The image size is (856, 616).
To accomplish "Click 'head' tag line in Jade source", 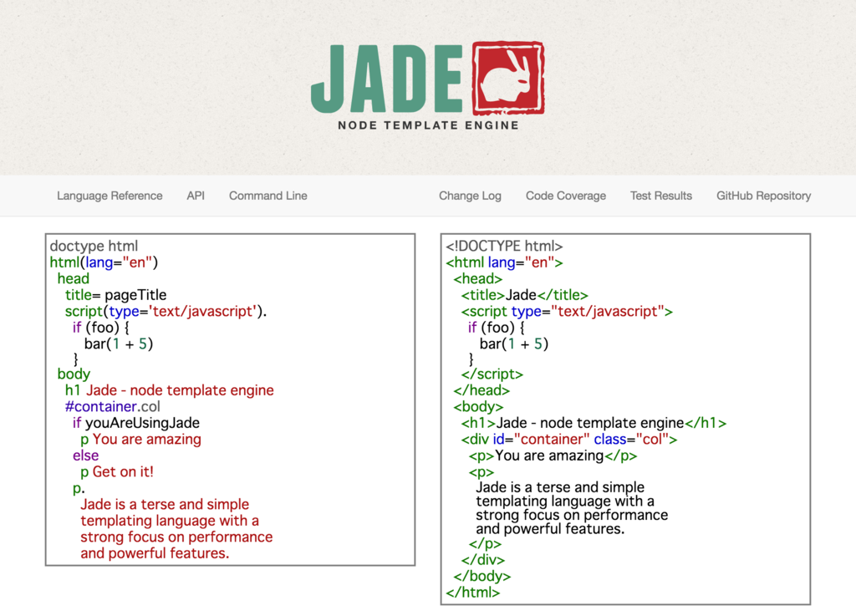I will pyautogui.click(x=74, y=279).
